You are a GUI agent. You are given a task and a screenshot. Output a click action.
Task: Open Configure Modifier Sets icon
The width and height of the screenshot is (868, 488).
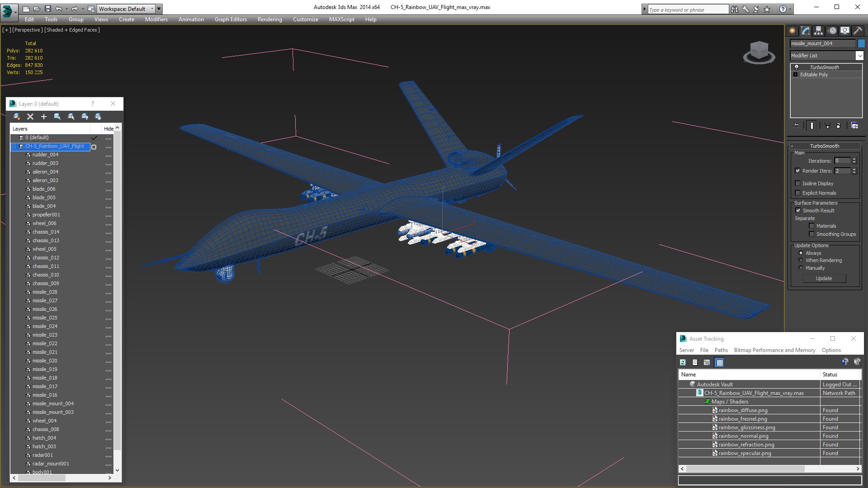pyautogui.click(x=854, y=126)
